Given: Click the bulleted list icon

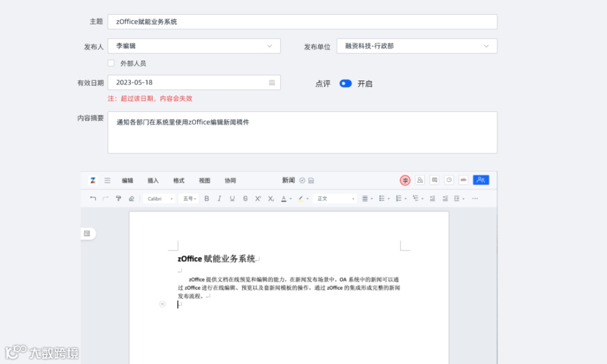Looking at the screenshot, I should click(382, 198).
